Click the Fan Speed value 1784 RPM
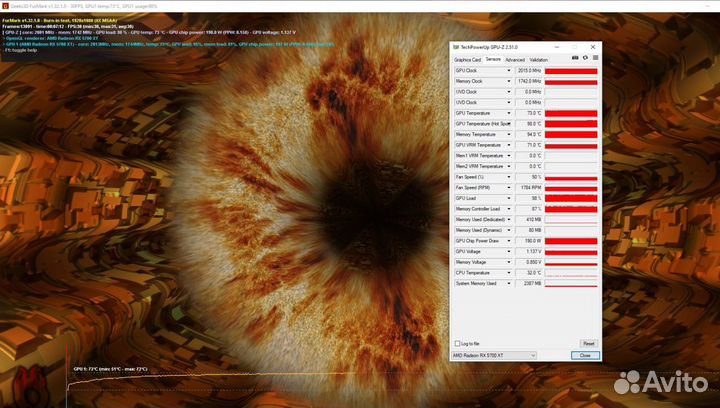Viewport: 720px width, 408px height. (529, 188)
